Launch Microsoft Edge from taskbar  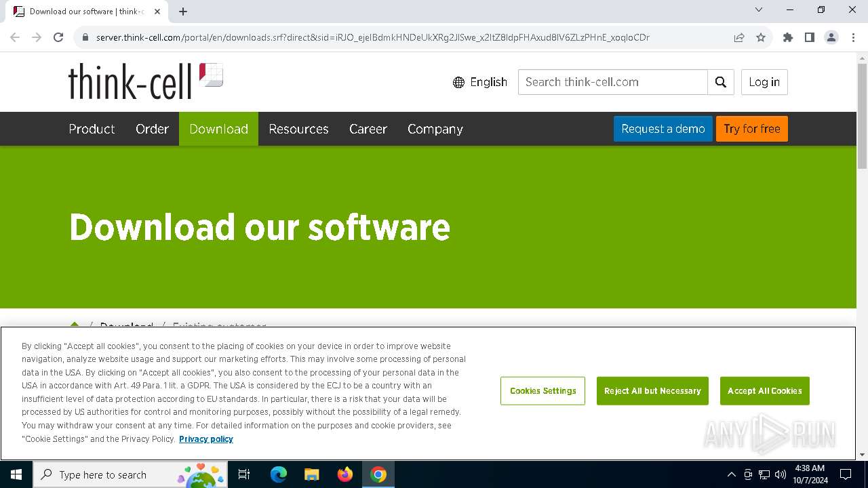pos(279,474)
